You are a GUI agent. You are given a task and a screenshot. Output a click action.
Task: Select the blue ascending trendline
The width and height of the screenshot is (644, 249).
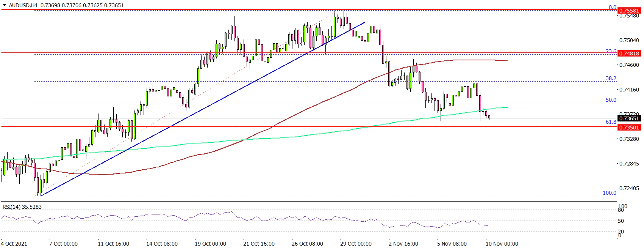[x=189, y=114]
